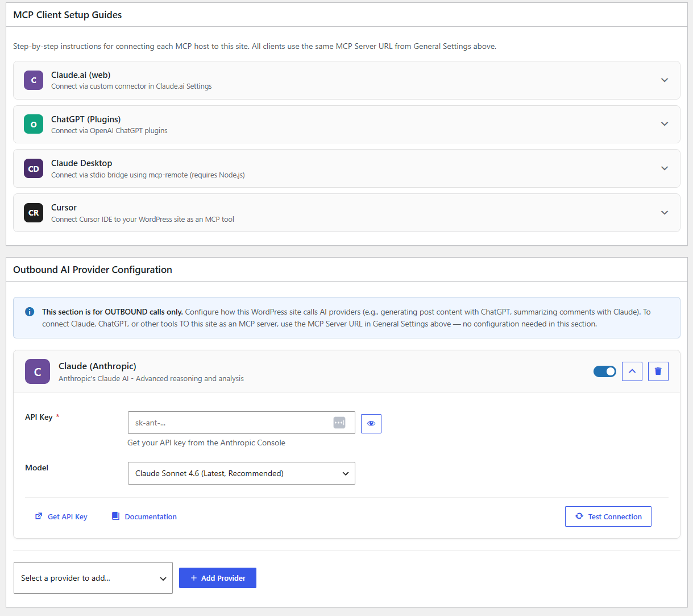Delete the Claude provider with trash icon
This screenshot has width=693, height=616.
(x=658, y=371)
